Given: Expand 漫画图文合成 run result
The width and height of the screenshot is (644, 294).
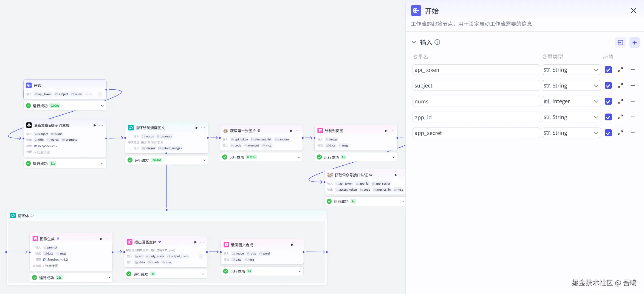Looking at the screenshot, I should point(300,271).
